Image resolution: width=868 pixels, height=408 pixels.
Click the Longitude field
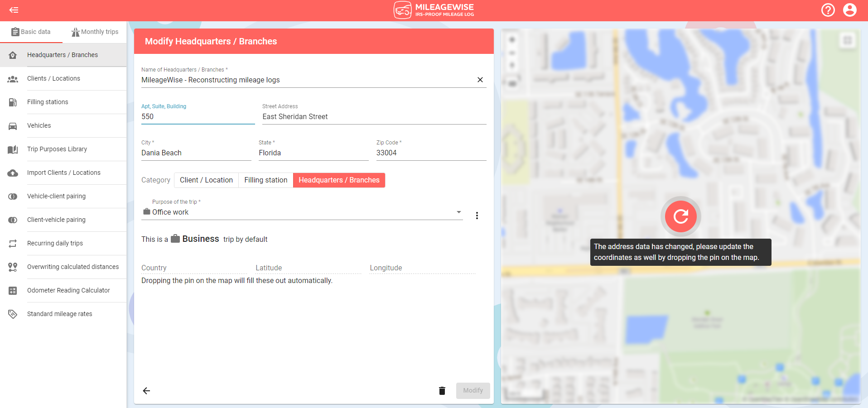click(423, 268)
